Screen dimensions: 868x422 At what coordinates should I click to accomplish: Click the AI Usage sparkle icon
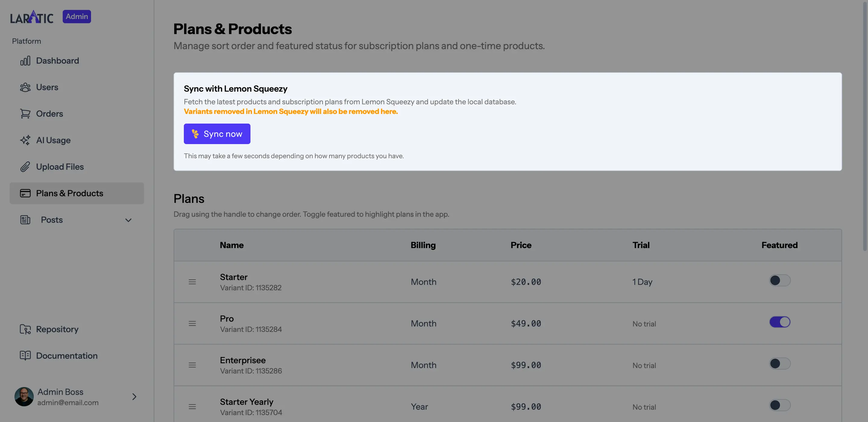pos(25,140)
